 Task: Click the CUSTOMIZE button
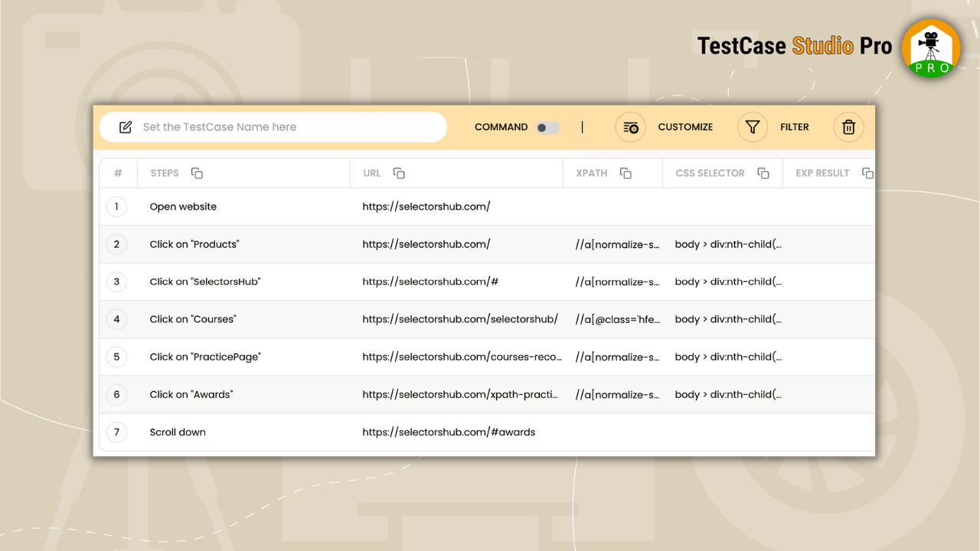685,127
